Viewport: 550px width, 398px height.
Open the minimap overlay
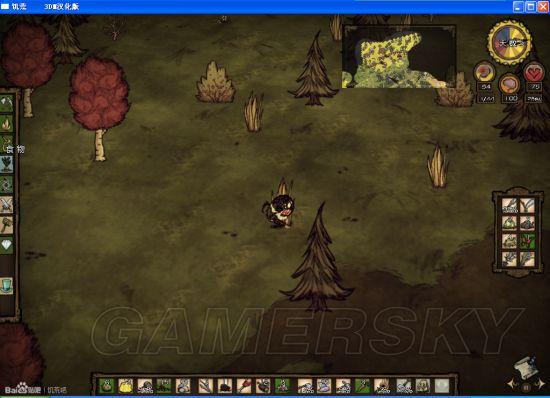(x=399, y=56)
